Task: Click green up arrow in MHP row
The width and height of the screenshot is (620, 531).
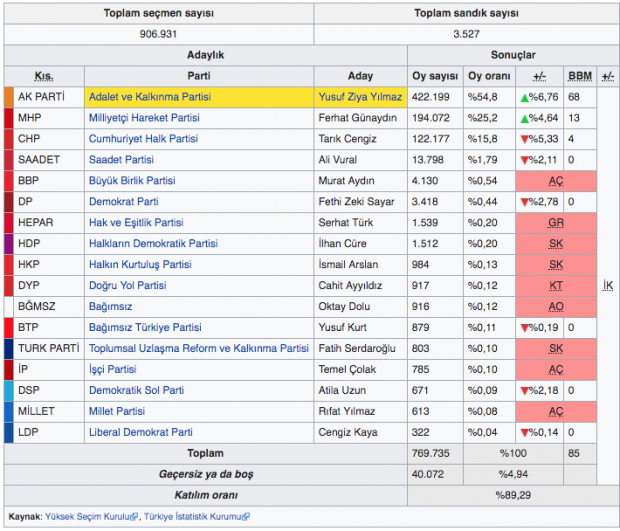Action: tap(524, 118)
